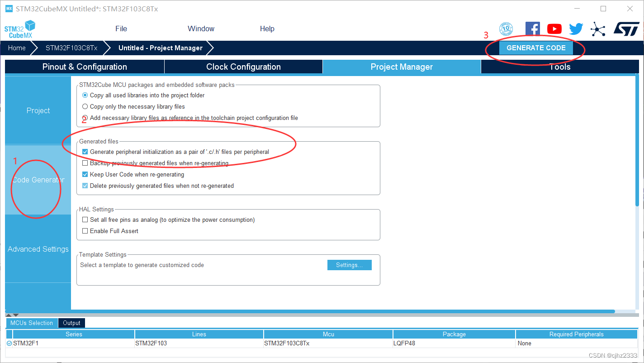Image resolution: width=644 pixels, height=363 pixels.
Task: Click the Series column header
Action: click(74, 334)
